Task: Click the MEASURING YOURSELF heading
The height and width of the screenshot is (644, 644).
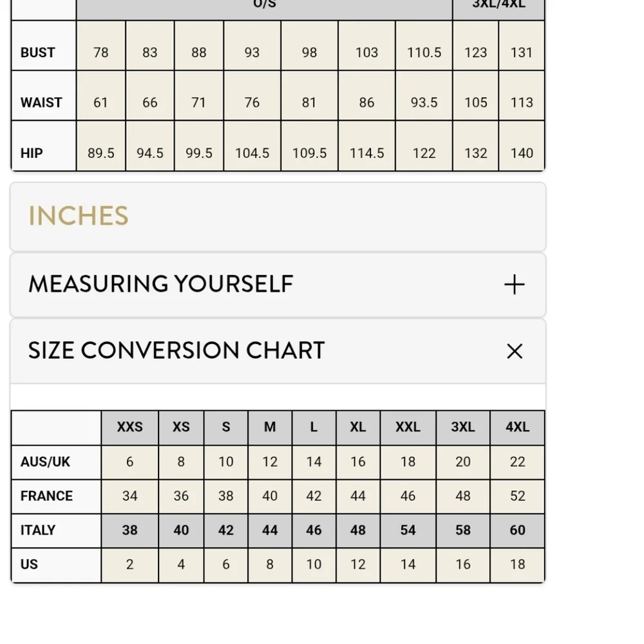Action: [x=160, y=284]
